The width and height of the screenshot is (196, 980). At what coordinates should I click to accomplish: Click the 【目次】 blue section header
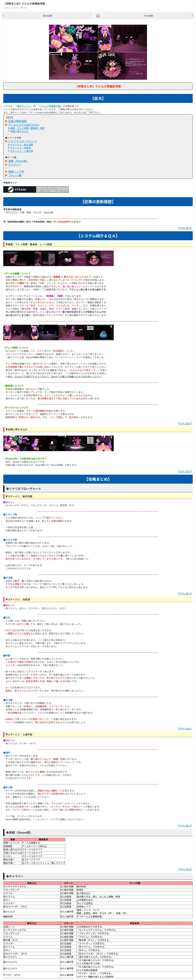point(98,98)
